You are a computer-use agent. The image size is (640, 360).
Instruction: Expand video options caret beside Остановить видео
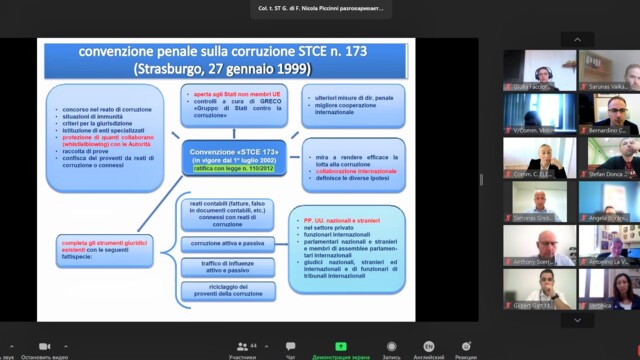(x=66, y=347)
